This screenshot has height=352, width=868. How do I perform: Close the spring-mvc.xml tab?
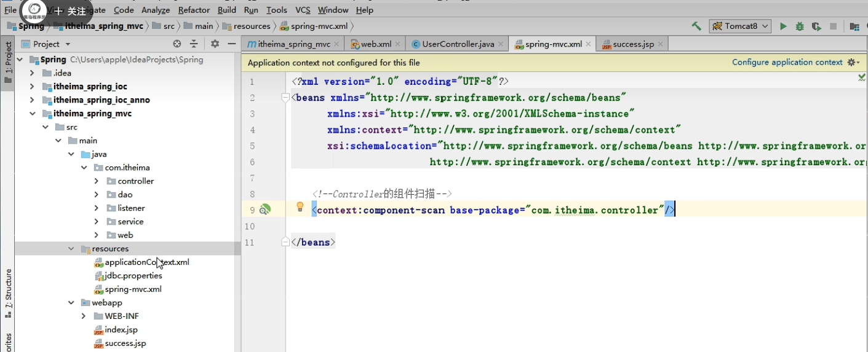pos(588,44)
